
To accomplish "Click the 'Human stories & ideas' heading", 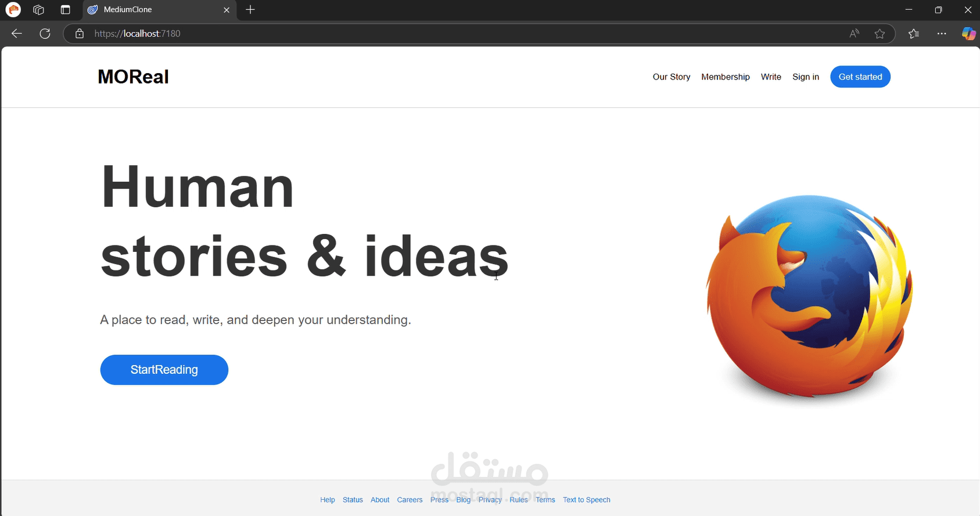I will point(304,221).
